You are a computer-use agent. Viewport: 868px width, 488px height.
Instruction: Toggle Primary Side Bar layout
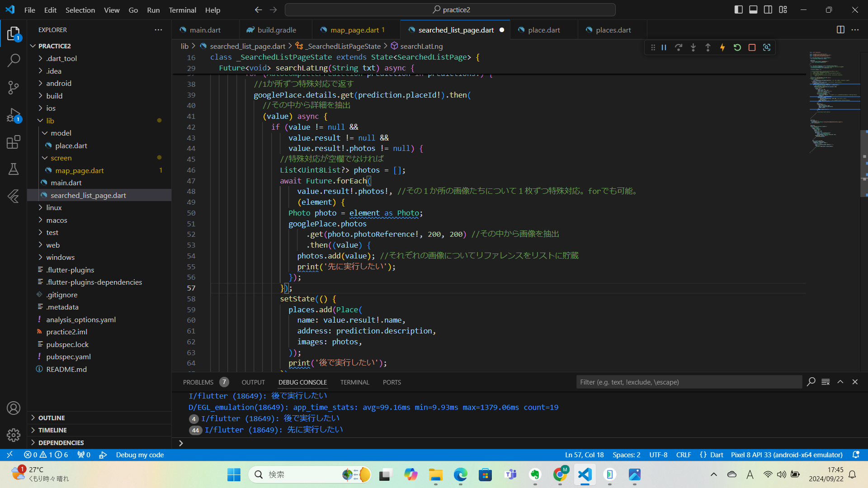point(739,10)
